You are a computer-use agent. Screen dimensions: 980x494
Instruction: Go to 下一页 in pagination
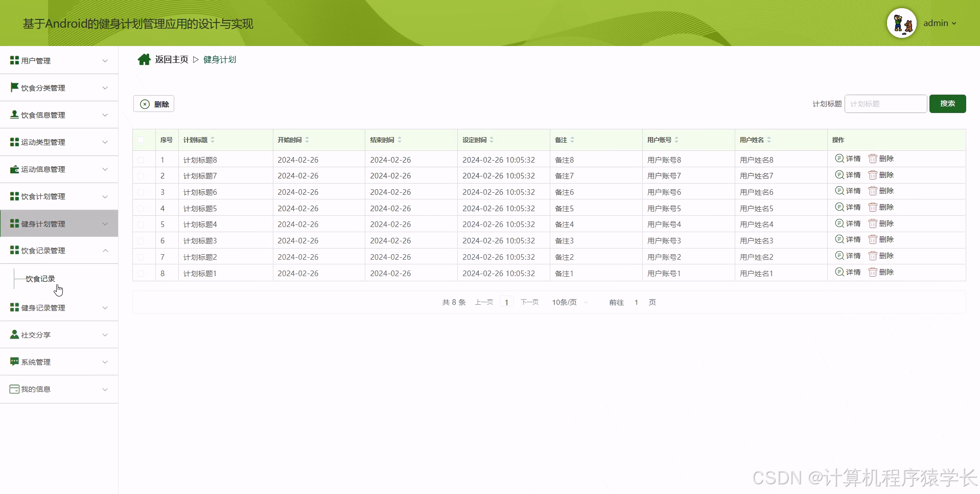pyautogui.click(x=529, y=302)
